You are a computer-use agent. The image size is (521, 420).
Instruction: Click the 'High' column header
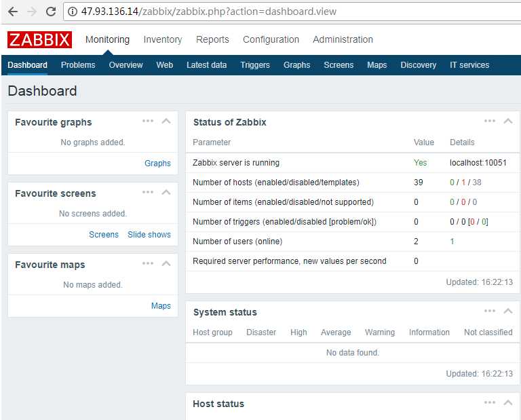(298, 332)
